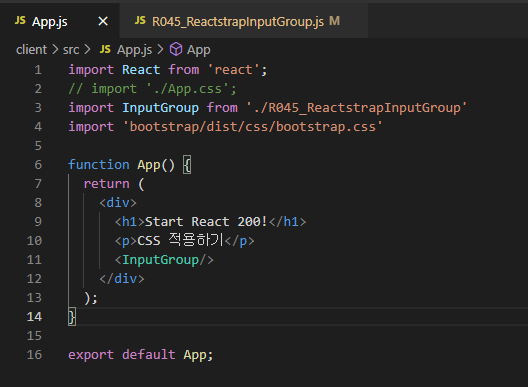Click './R045_ReactstrapInputGroup' path string

[x=357, y=108]
